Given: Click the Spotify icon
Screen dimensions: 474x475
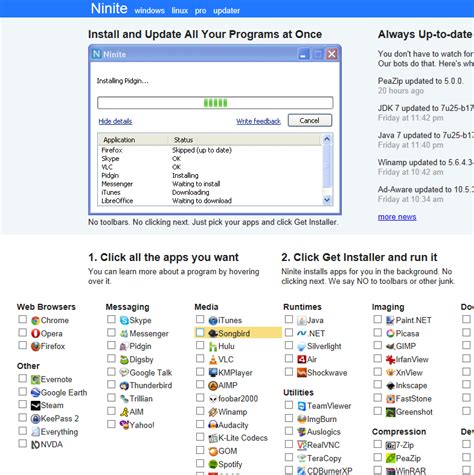Looking at the screenshot, I should pyautogui.click(x=213, y=464).
